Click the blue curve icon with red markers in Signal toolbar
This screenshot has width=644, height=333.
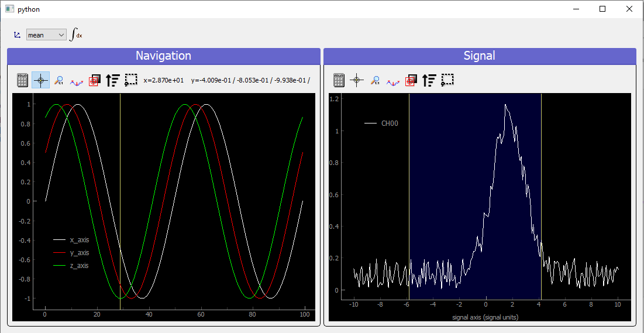point(393,82)
